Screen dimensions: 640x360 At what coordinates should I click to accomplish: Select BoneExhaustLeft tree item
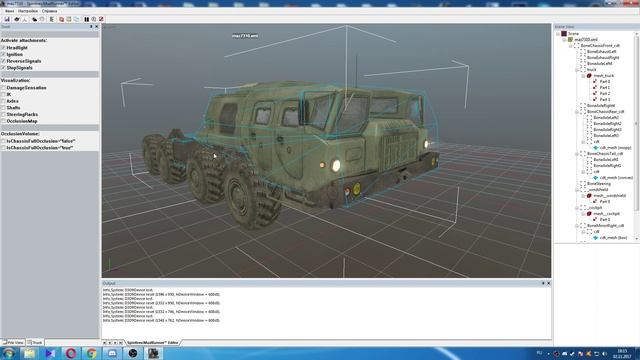(601, 51)
